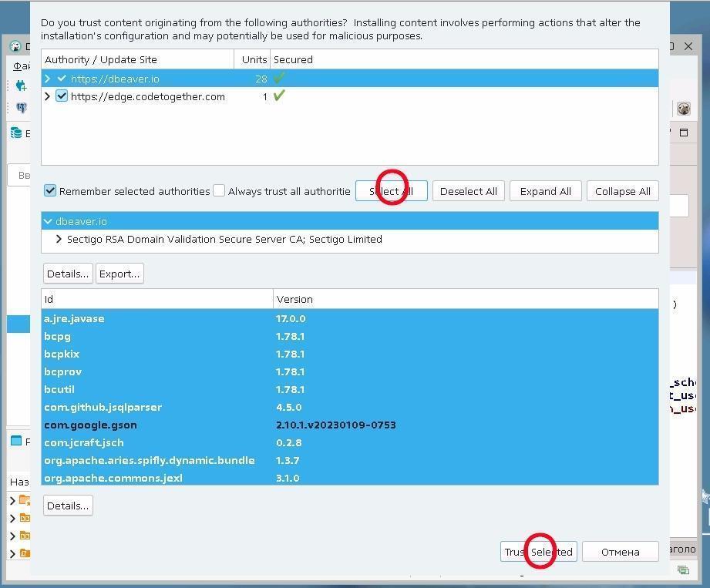
Task: Click the DBeaver perspective icon in toolbar
Action: [x=683, y=109]
